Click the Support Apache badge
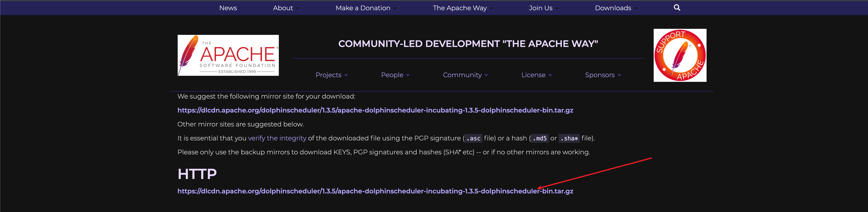868x212 pixels. click(x=680, y=55)
